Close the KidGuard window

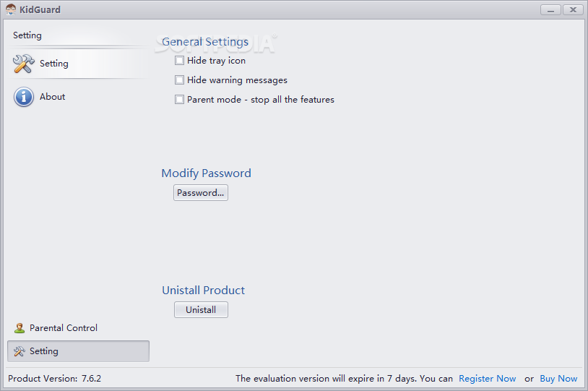click(573, 9)
